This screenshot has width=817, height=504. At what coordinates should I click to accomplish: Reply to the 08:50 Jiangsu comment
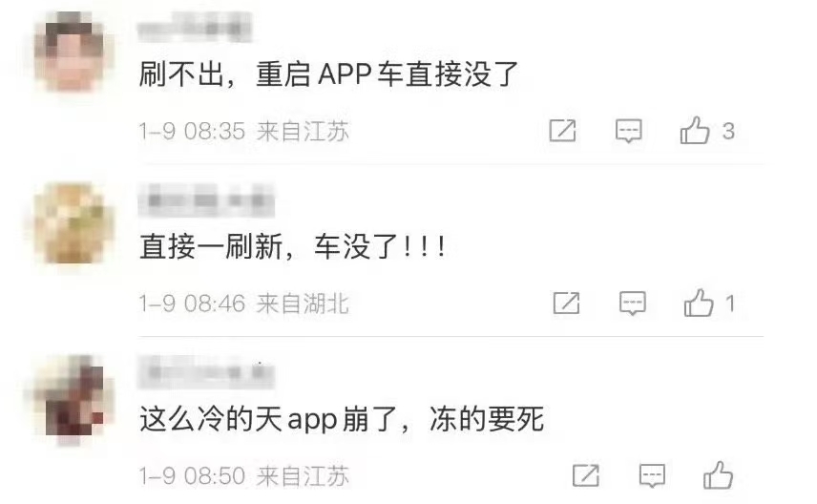[652, 476]
